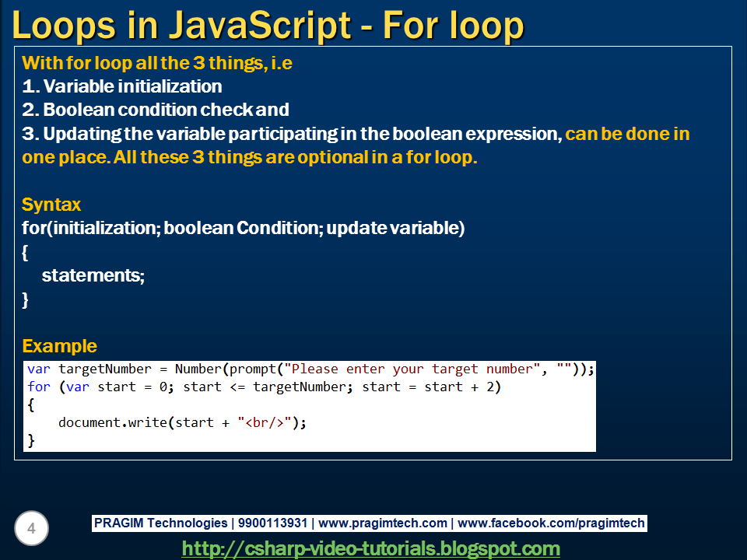Click the line 'With for loop all the 3 things, i.e'
The width and height of the screenshot is (747, 560).
(x=157, y=63)
